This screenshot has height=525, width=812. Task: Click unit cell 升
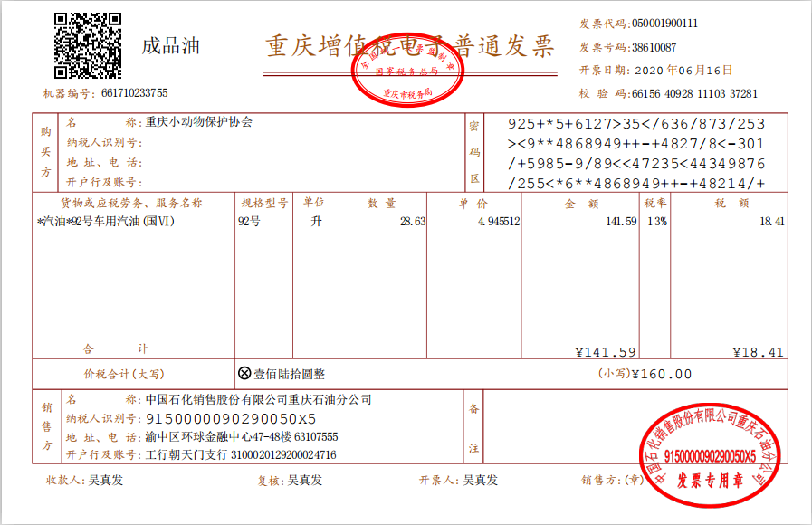tap(316, 222)
